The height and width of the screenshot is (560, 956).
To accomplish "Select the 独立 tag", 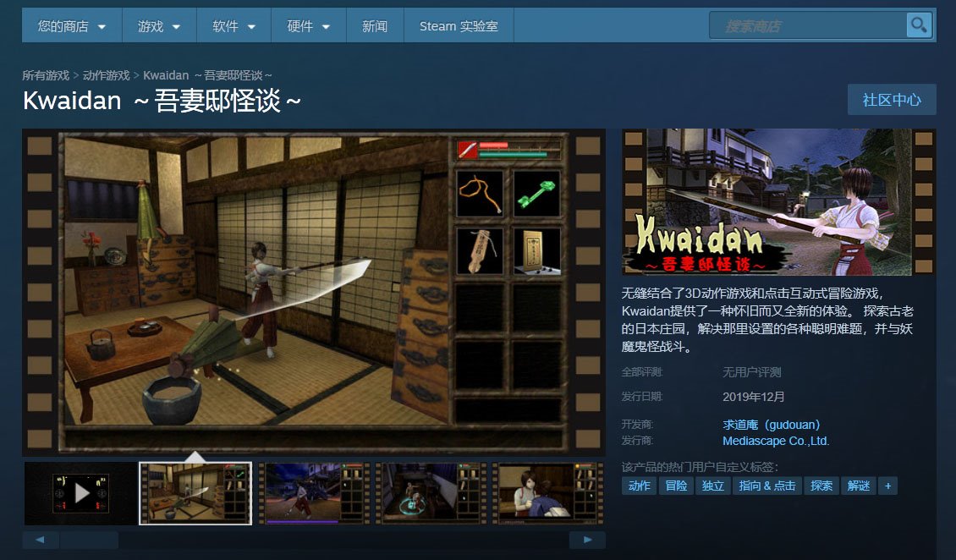I will 712,486.
